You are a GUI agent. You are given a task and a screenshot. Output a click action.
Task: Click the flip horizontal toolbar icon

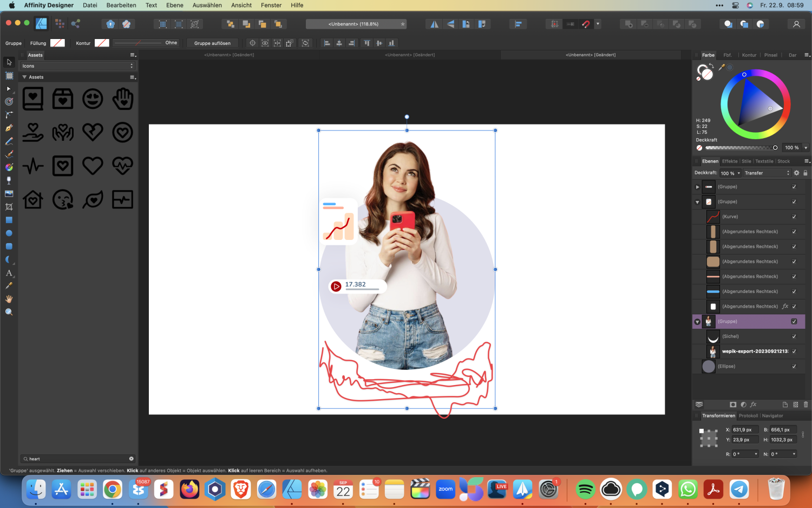(x=434, y=24)
